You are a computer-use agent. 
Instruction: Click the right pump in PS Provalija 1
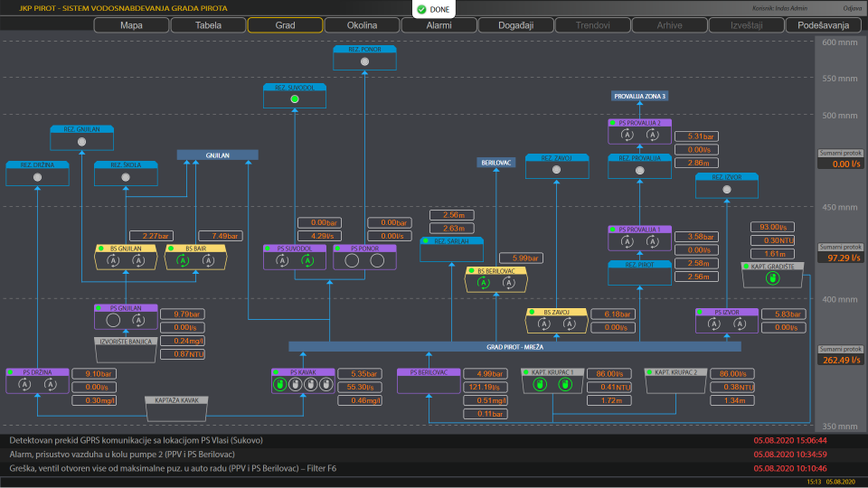point(652,242)
